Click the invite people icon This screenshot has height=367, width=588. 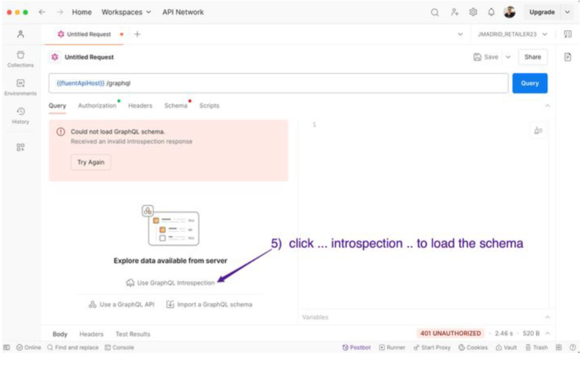tap(454, 12)
